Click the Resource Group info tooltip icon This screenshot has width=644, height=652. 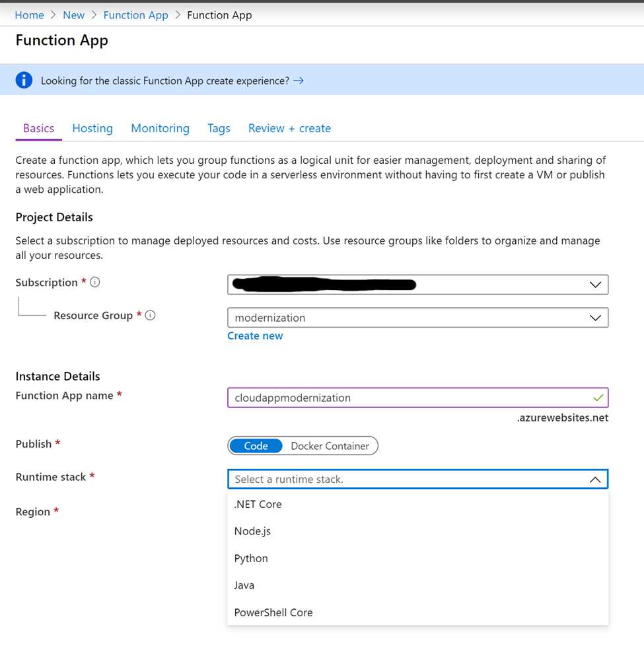[150, 315]
